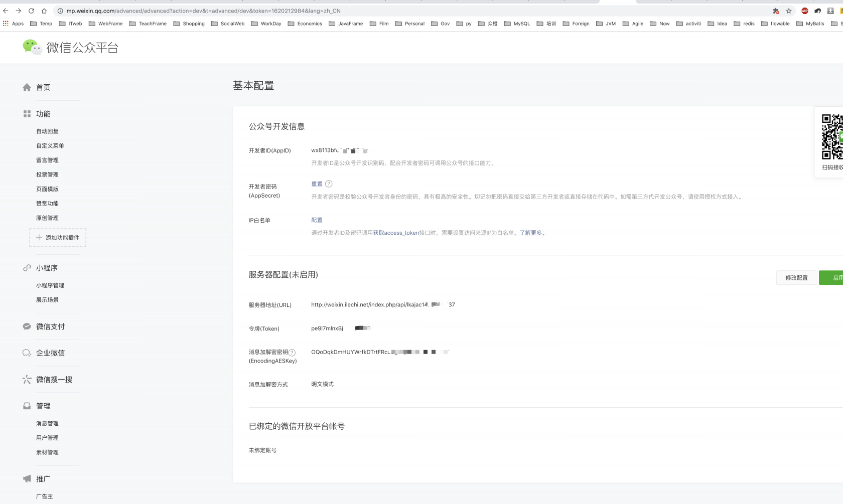Reload the page with refresh icon
The image size is (843, 504).
pos(31,11)
